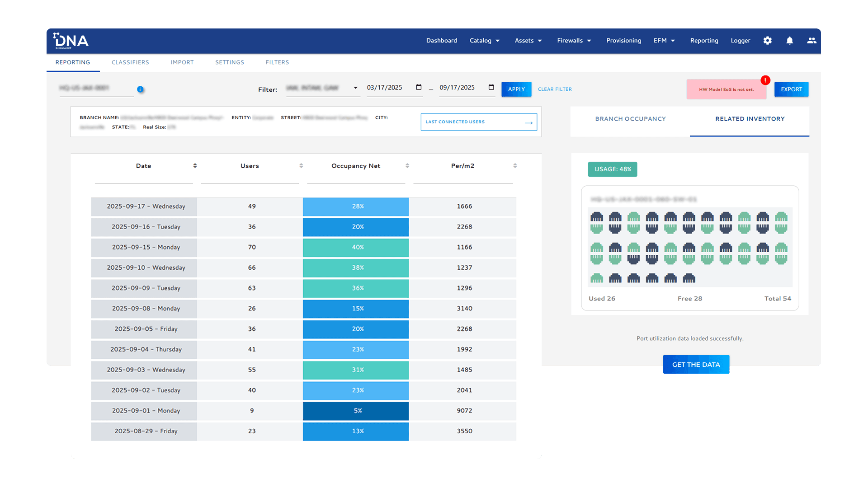868x488 pixels.
Task: Select the 2025-09-15 - Monday date cell
Action: 144,247
